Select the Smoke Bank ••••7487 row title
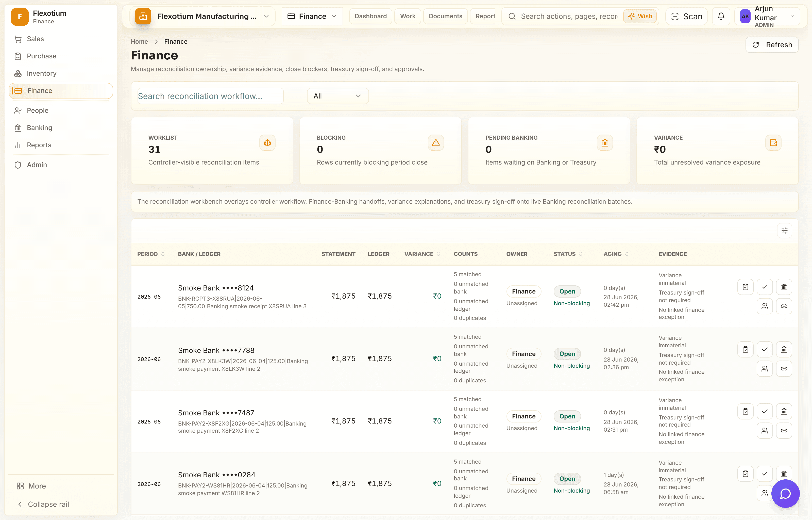812x520 pixels. (x=216, y=413)
